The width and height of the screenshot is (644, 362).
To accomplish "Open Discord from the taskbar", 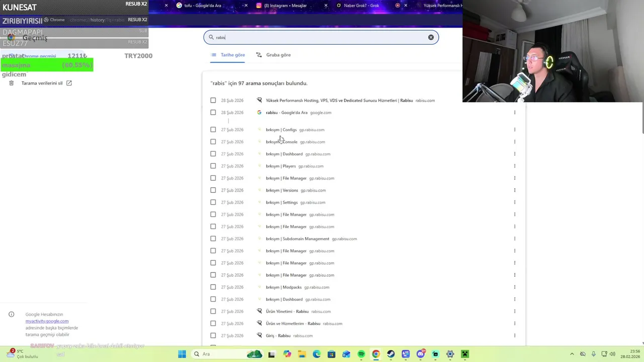I will 421,354.
